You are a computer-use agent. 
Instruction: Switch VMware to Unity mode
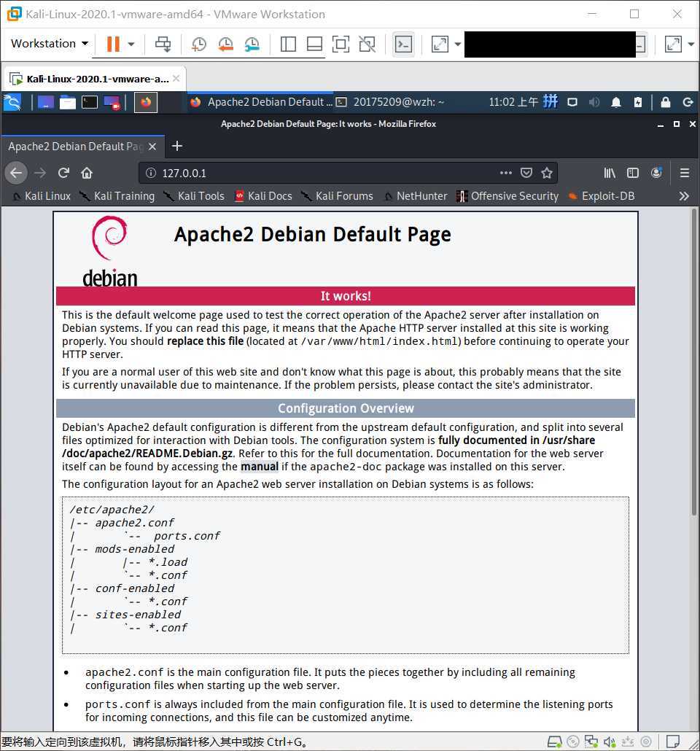[367, 44]
